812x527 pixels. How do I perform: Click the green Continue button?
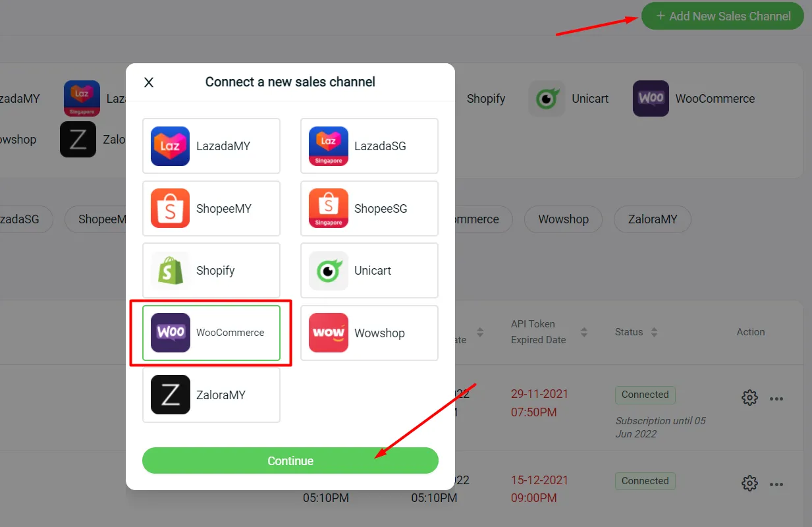click(290, 460)
